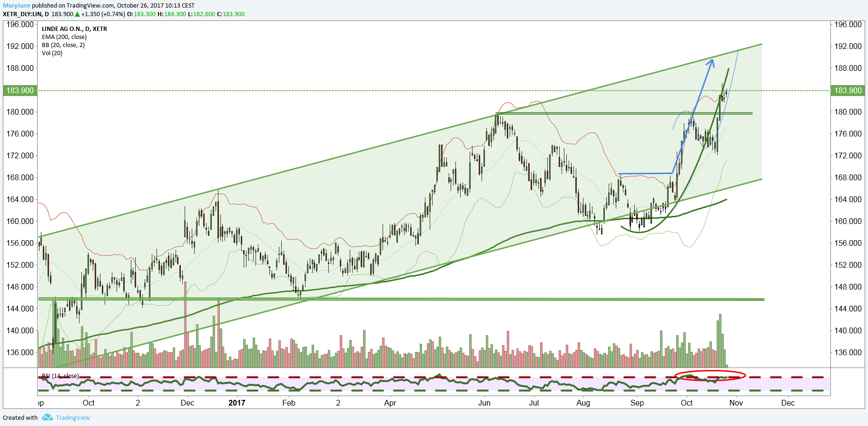The width and height of the screenshot is (868, 426).
Task: Click the Sep label on time axis
Action: (637, 403)
